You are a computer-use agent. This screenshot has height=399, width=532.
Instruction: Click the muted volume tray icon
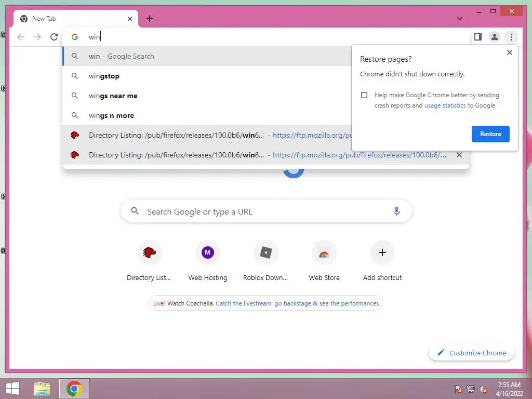pyautogui.click(x=483, y=389)
